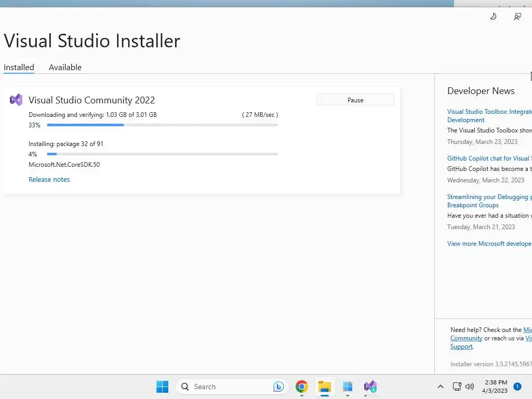This screenshot has height=399, width=532.
Task: Show hidden system tray icons
Action: (x=441, y=387)
